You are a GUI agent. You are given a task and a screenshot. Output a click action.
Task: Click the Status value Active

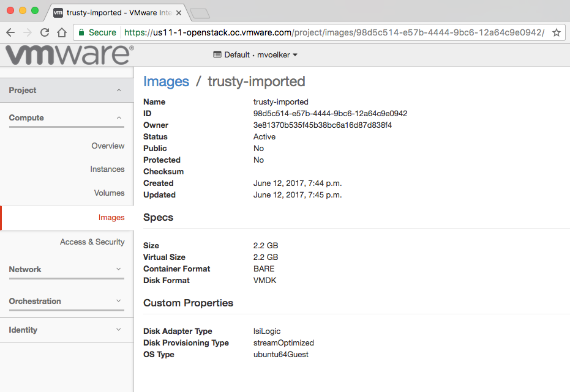point(264,137)
